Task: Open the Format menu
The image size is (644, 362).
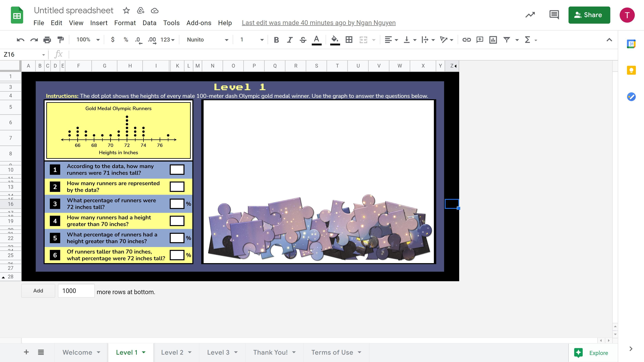Action: 125,23
